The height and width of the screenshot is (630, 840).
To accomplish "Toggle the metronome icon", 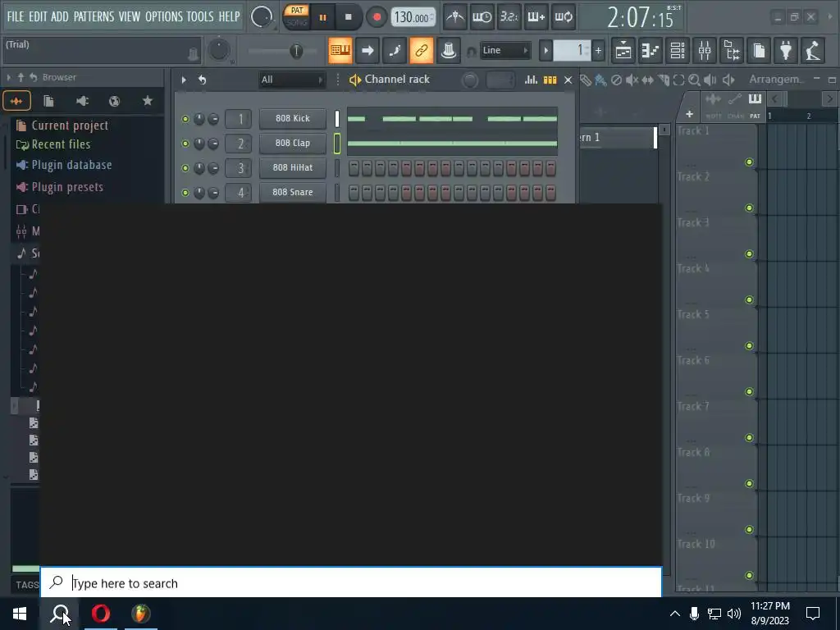I will 455,17.
